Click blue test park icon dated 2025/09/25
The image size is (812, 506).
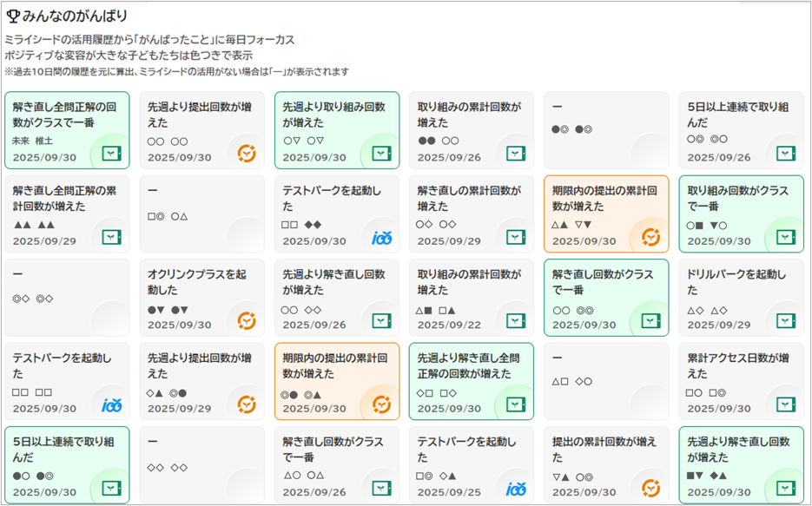coord(517,489)
